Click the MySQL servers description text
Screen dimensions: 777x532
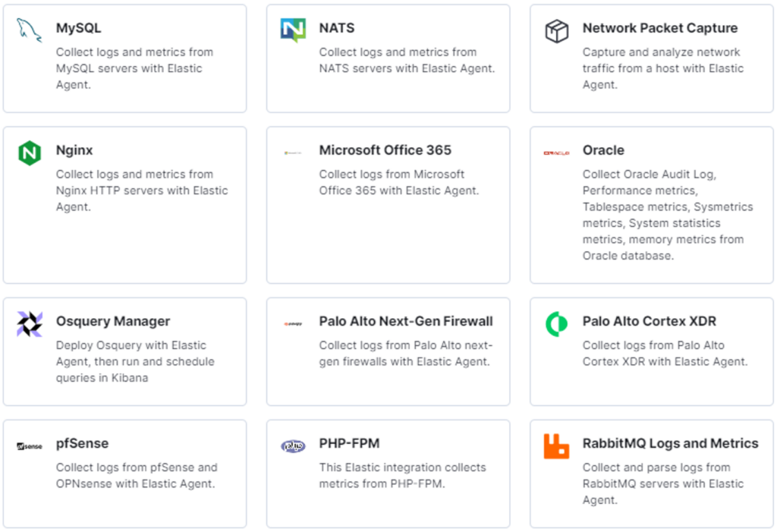coord(135,68)
